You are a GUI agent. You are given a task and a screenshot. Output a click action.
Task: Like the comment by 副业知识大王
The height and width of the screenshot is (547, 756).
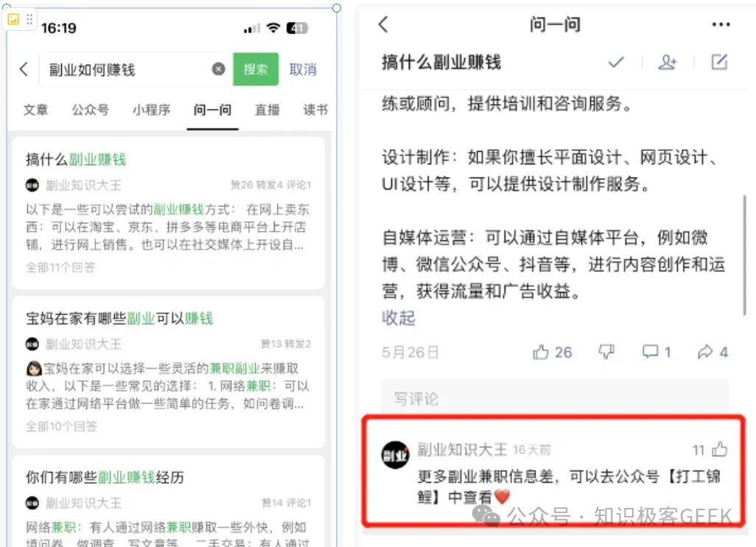pyautogui.click(x=719, y=449)
